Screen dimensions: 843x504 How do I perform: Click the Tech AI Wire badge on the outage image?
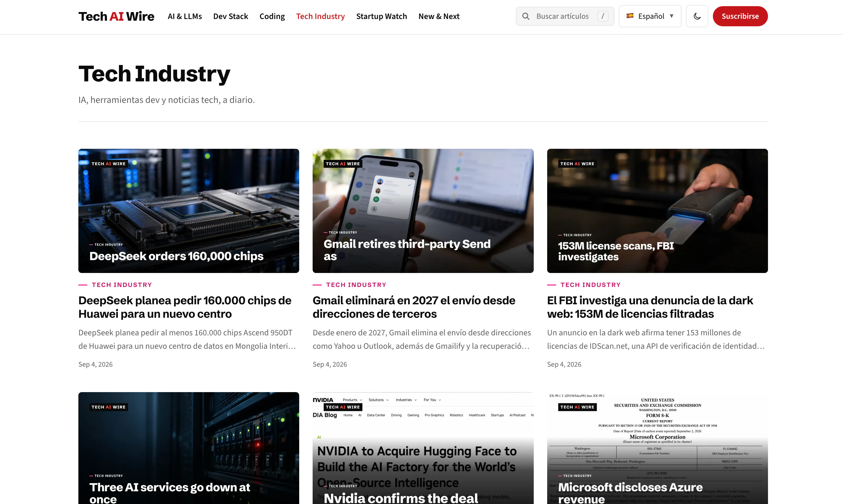tap(109, 407)
